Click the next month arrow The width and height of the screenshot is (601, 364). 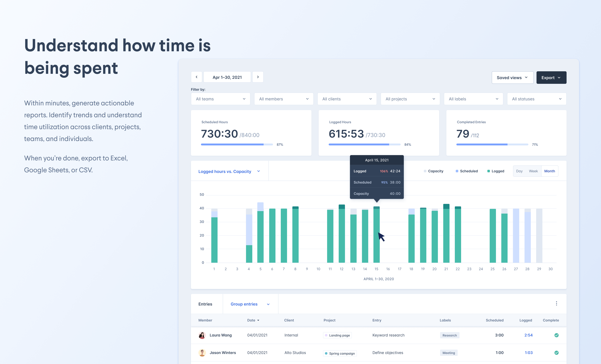pyautogui.click(x=258, y=77)
